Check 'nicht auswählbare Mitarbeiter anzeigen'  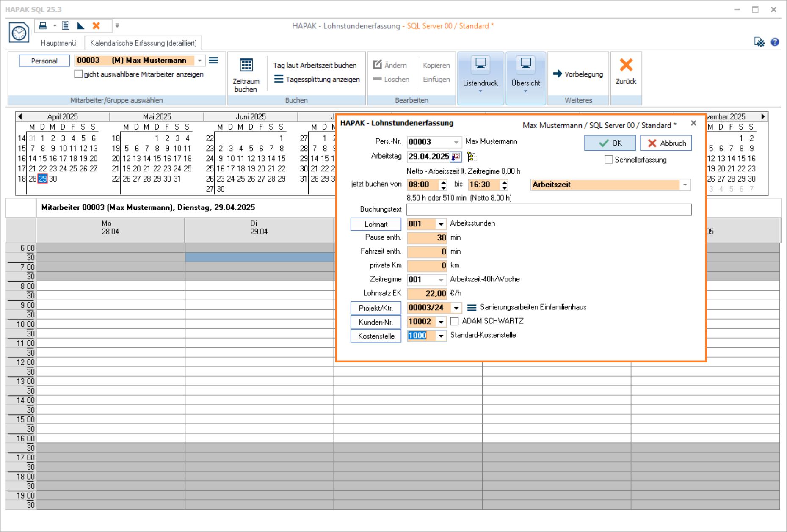pyautogui.click(x=78, y=74)
